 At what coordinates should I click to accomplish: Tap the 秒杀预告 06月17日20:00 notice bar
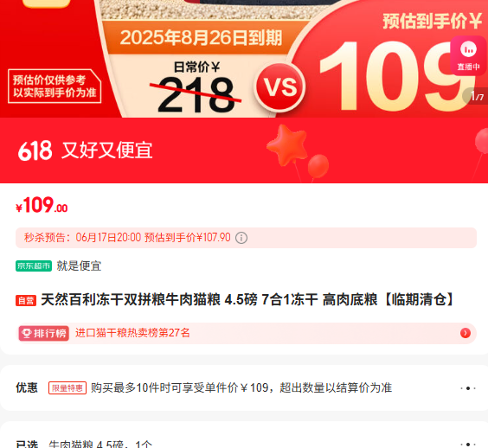coord(246,238)
